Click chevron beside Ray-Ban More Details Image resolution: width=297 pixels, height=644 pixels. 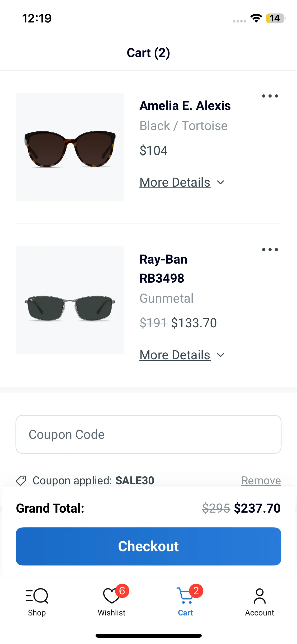[x=220, y=355]
